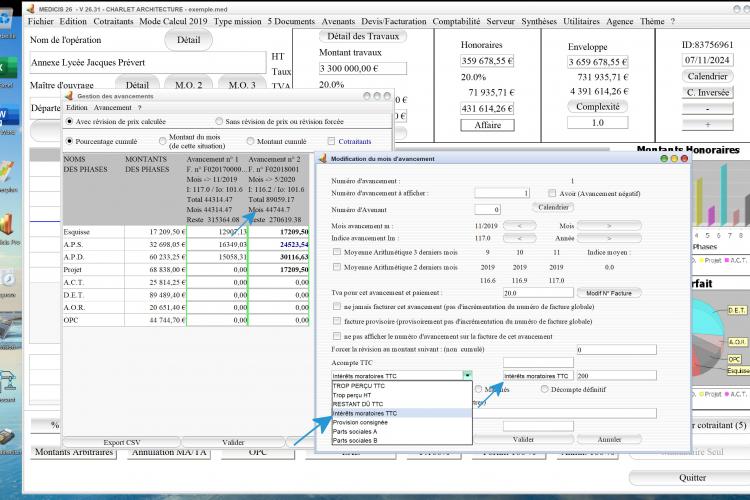The width and height of the screenshot is (750, 500).
Task: Click the 'Annexe Lycée Jacques Prévert' name field
Action: (x=148, y=62)
